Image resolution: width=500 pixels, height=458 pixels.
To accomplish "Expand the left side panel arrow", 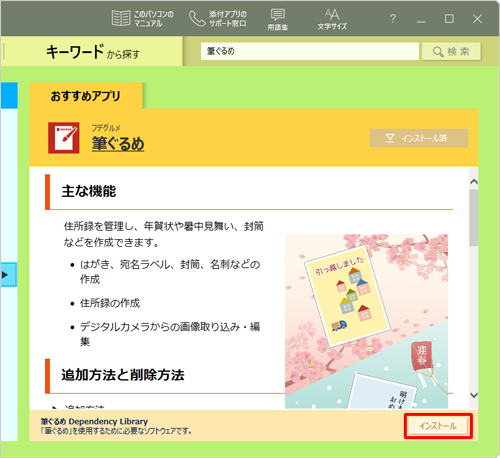I will pos(8,275).
